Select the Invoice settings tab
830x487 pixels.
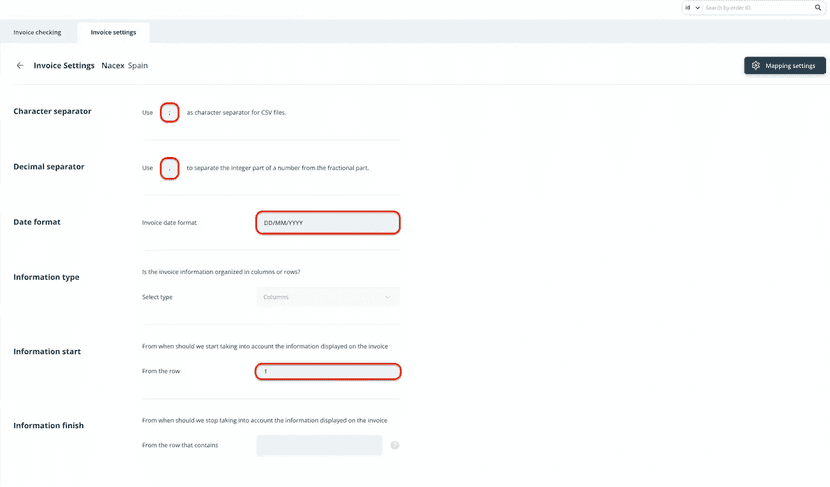[x=113, y=32]
